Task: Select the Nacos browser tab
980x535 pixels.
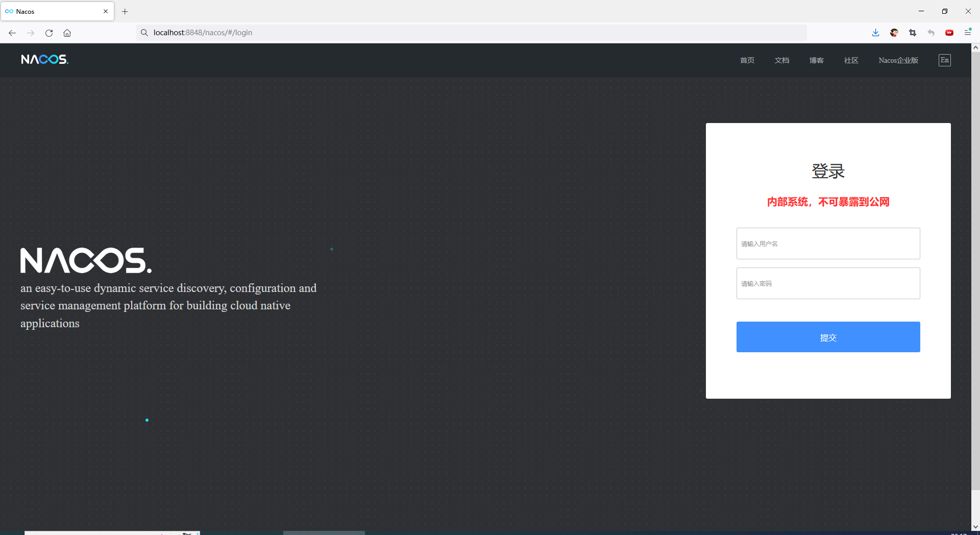Action: click(x=57, y=11)
